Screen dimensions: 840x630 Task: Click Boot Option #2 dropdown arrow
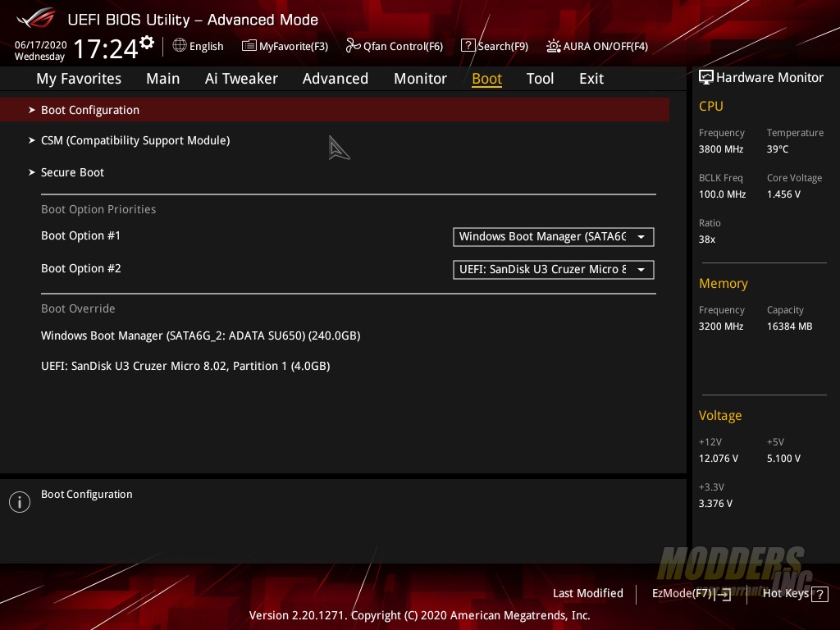coord(641,269)
